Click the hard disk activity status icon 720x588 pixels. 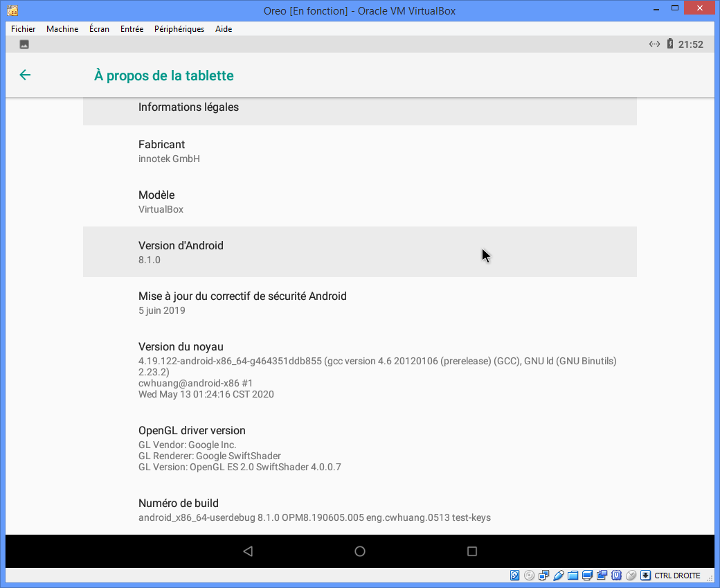click(515, 576)
